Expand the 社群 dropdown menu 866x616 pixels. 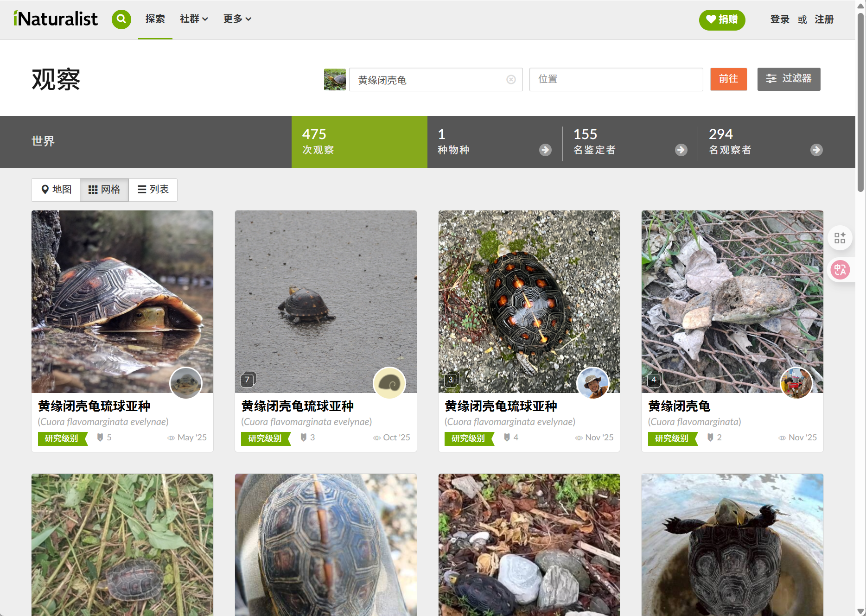[x=194, y=19]
